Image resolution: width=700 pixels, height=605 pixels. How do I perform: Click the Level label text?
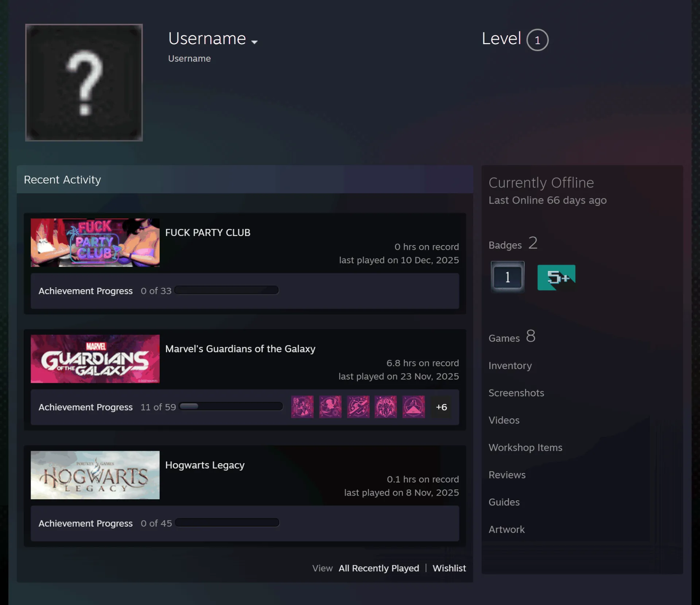(501, 38)
